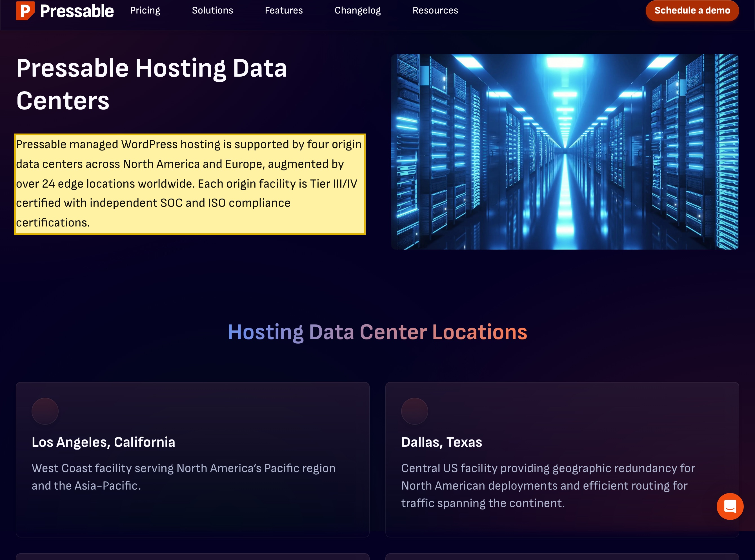Select the Los Angeles, California title
Viewport: 755px width, 560px height.
103,442
